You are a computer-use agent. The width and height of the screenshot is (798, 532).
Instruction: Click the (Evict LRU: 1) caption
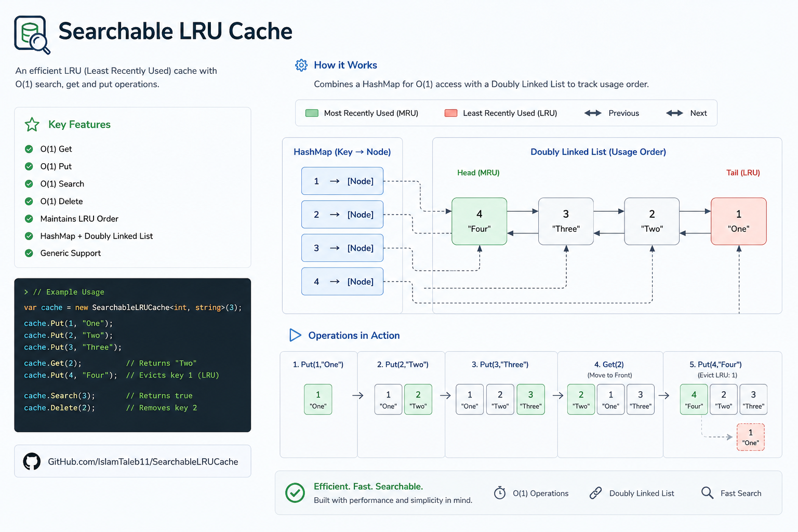pos(717,375)
